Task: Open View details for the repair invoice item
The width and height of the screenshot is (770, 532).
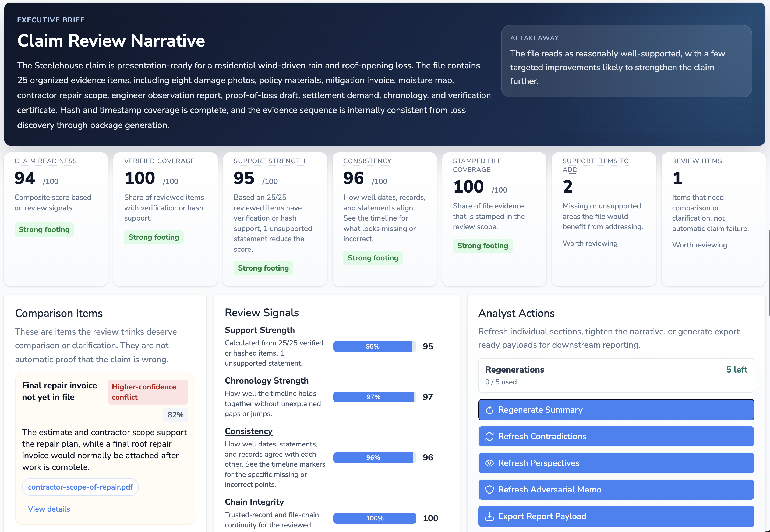Action: (x=49, y=509)
